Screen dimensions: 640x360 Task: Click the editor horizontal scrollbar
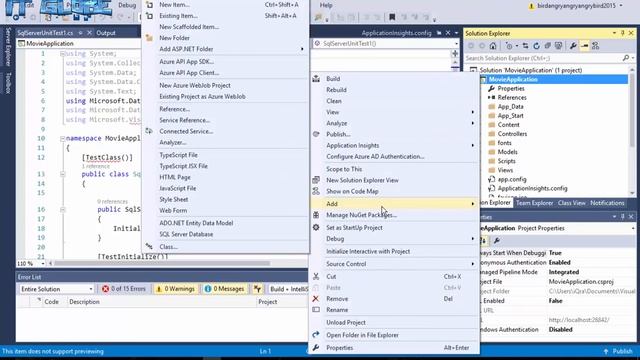[162, 264]
